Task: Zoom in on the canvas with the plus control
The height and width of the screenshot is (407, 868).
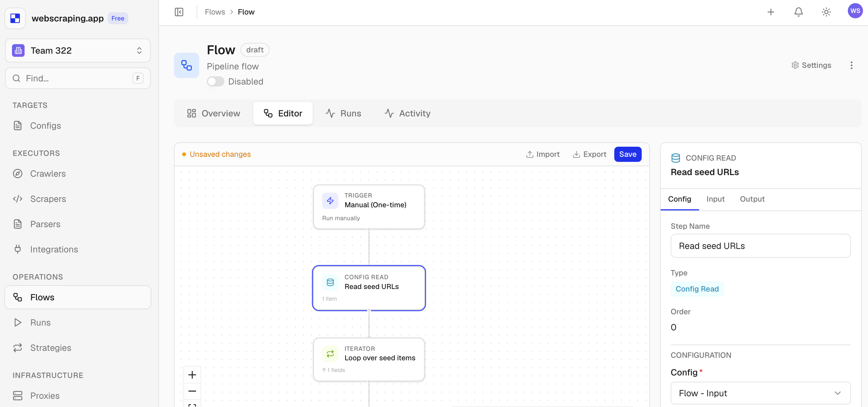Action: click(192, 374)
